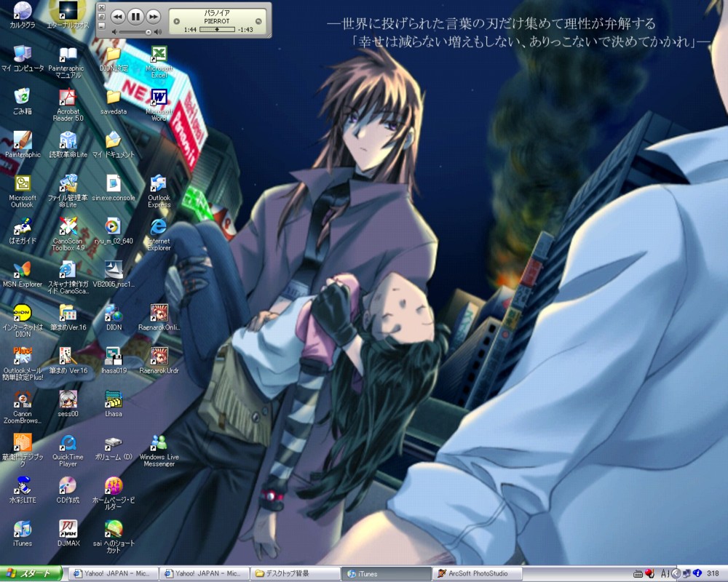The width and height of the screenshot is (728, 582).
Task: Switch to ArcSoft PhotoStudio taskbar button
Action: 477,574
